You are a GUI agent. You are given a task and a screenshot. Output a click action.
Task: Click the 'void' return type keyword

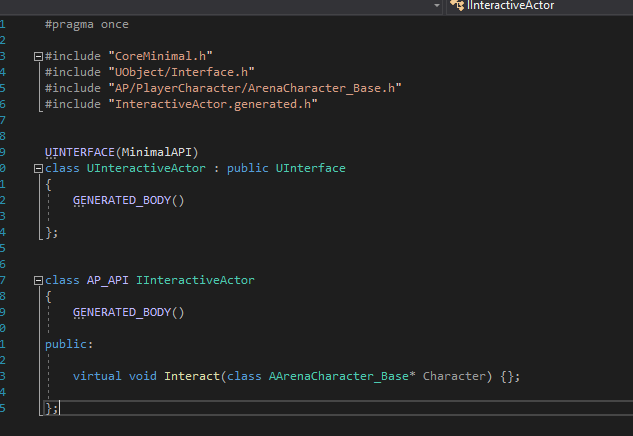coord(143,376)
